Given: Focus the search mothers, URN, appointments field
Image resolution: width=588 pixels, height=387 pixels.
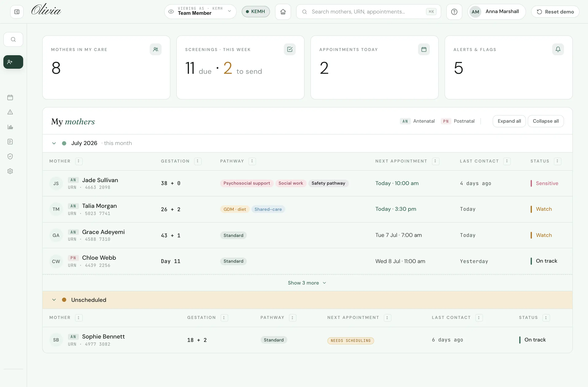Looking at the screenshot, I should (368, 12).
